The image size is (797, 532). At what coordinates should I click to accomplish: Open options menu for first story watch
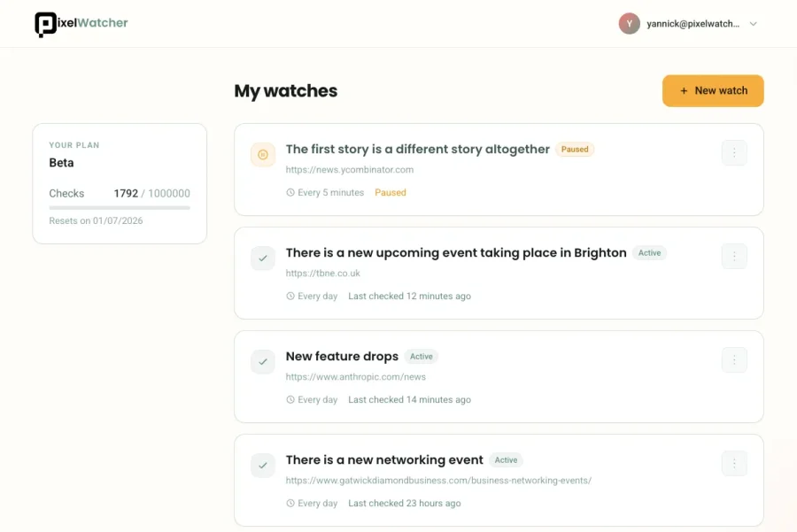[734, 153]
